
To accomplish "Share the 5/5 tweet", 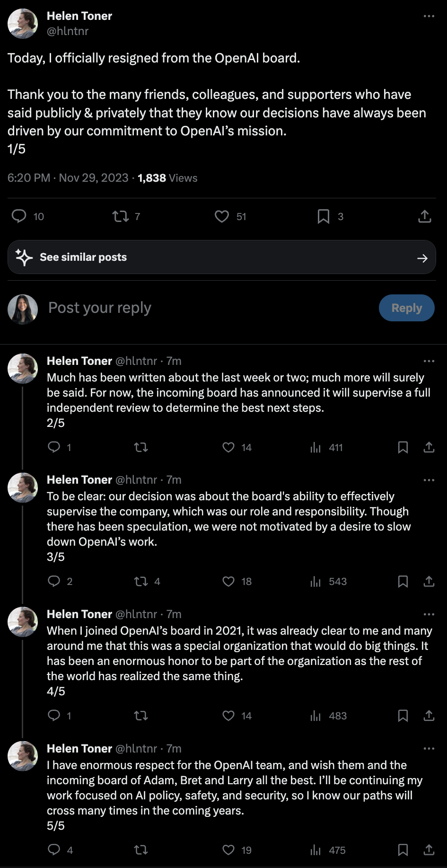I will click(429, 850).
